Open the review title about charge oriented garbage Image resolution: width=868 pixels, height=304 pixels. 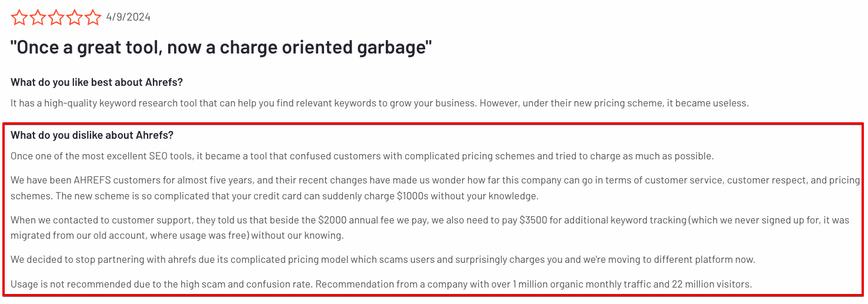[221, 47]
